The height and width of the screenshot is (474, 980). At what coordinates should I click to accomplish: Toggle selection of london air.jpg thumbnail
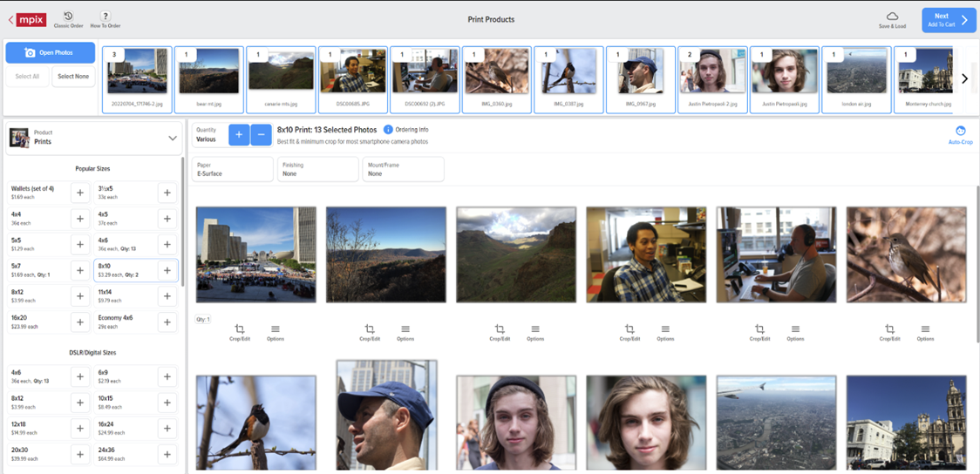pos(854,71)
